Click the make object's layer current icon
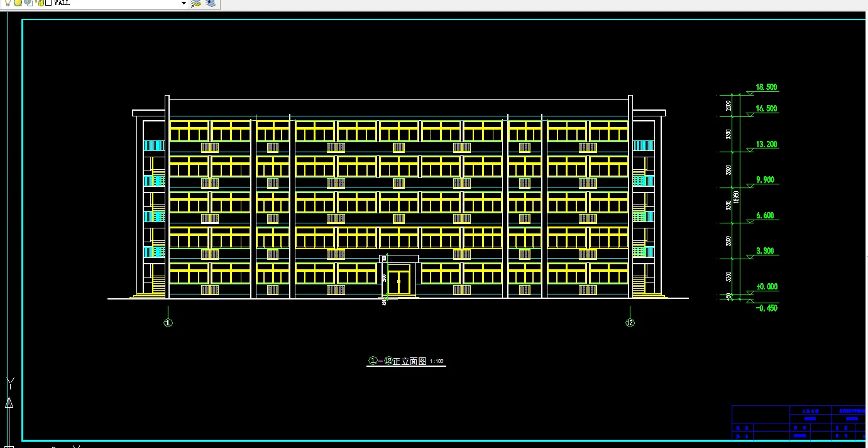 pyautogui.click(x=196, y=3)
